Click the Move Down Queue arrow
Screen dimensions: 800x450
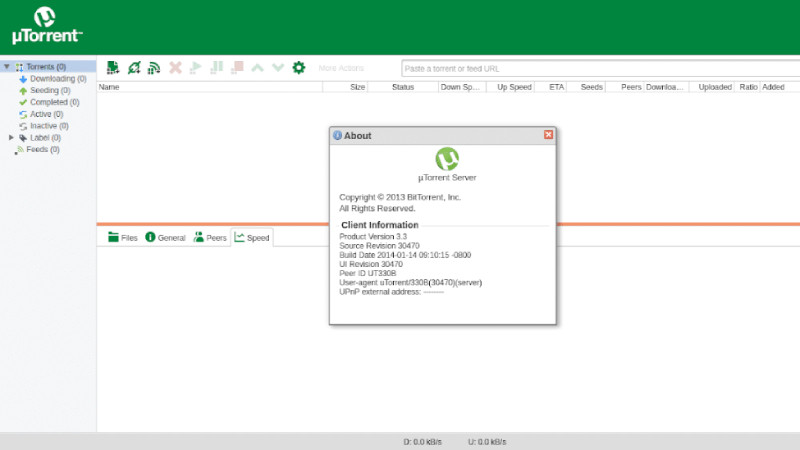pyautogui.click(x=278, y=67)
